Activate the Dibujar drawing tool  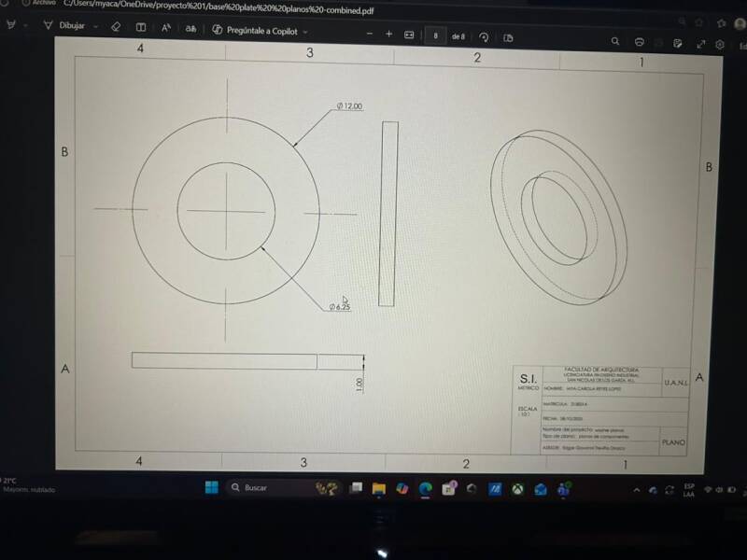click(64, 25)
